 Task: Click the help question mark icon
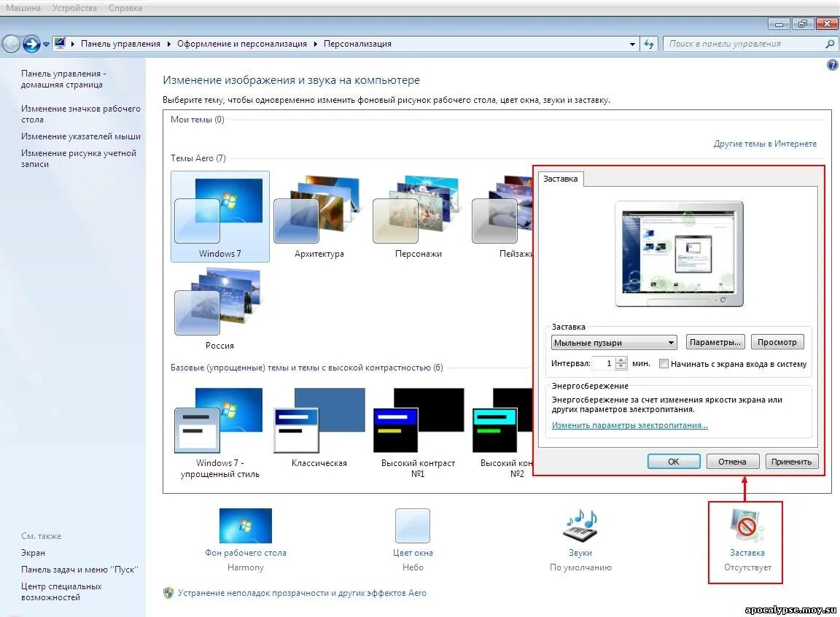[832, 65]
